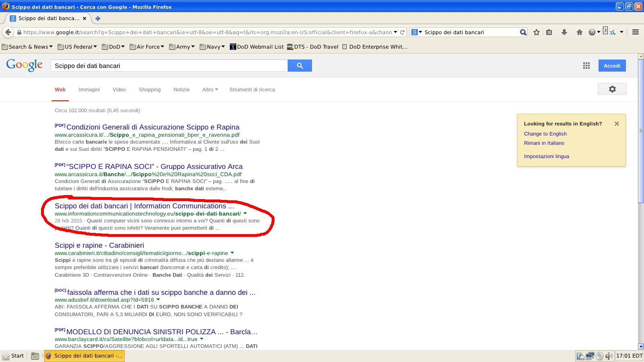Expand dropdown next to the globe icon
The height and width of the screenshot is (362, 644).
599,32
